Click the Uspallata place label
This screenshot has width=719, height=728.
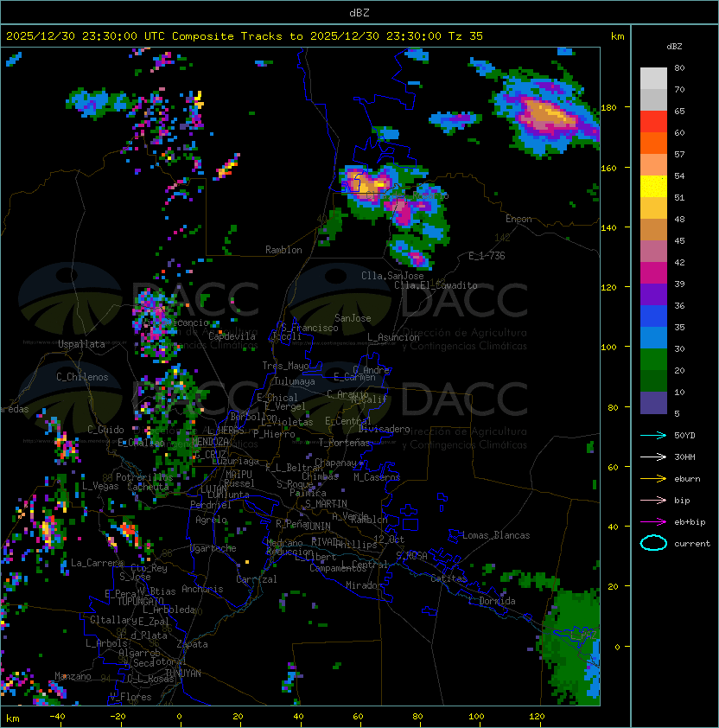81,344
